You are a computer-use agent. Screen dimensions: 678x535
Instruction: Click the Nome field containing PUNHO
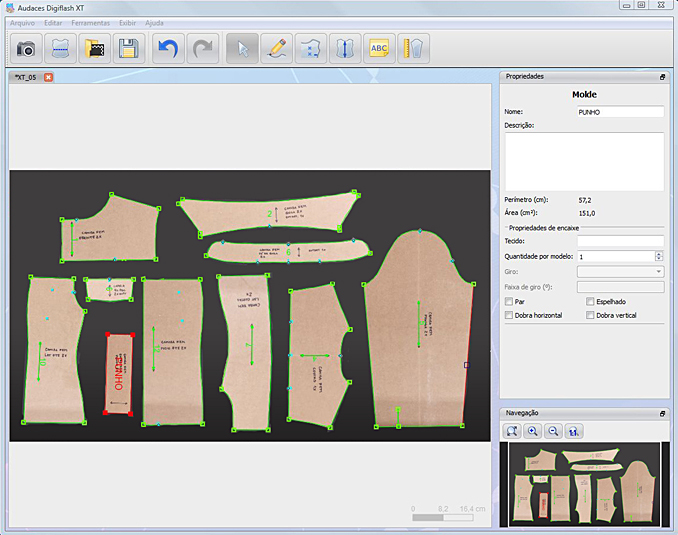click(620, 112)
